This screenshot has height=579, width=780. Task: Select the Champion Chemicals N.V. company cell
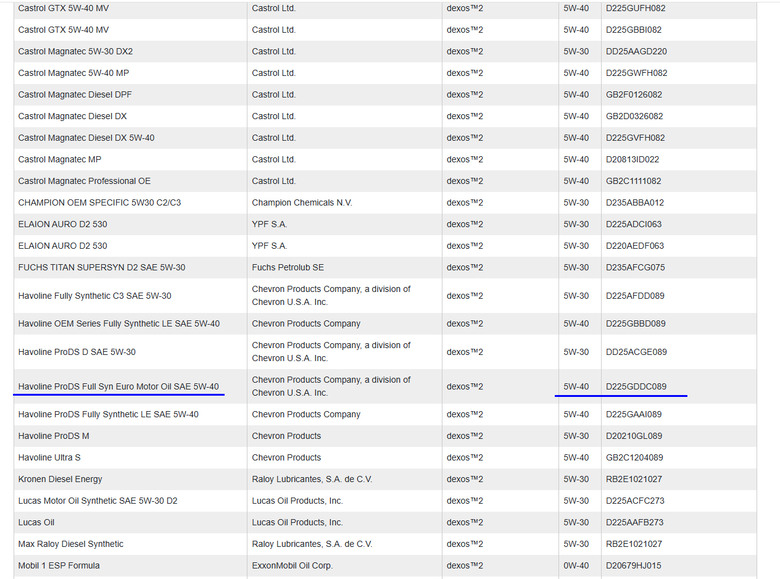pos(301,203)
